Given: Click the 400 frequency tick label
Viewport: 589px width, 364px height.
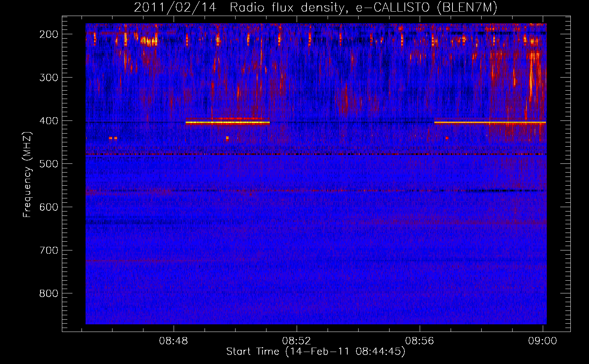Looking at the screenshot, I should [49, 120].
